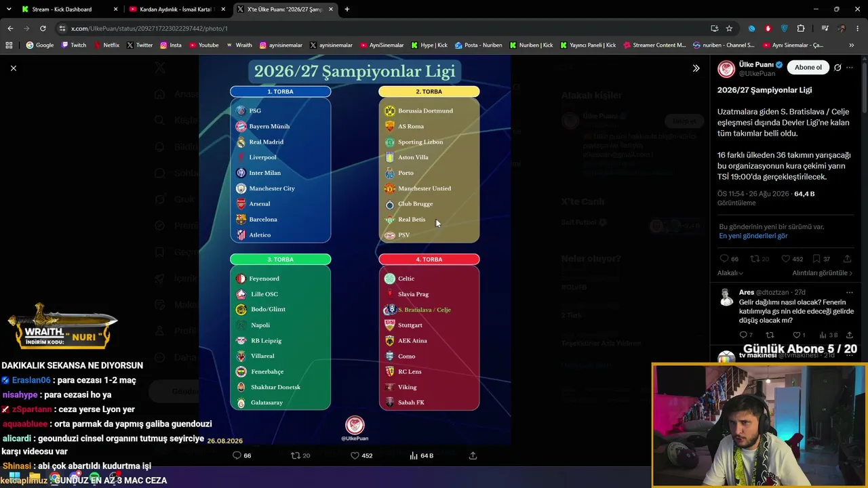Image resolution: width=868 pixels, height=488 pixels.
Task: Open view analytics icon showing 64 B below the photo
Action: (x=414, y=455)
